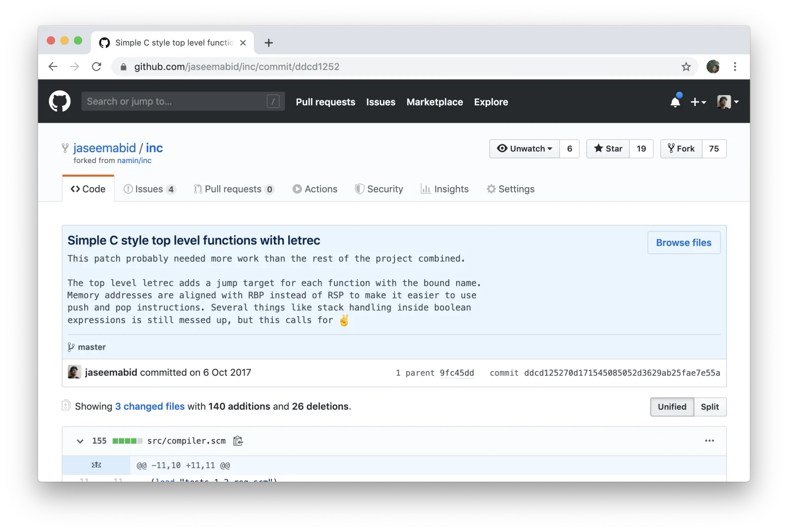
Task: Star the repository
Action: pos(608,149)
